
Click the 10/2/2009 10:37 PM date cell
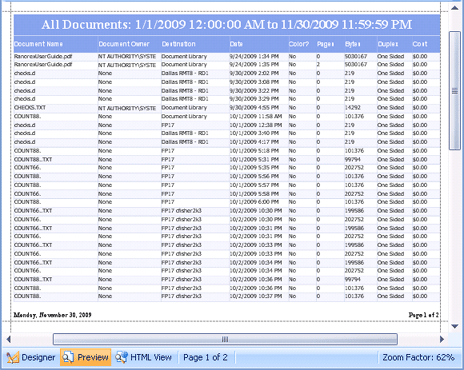pos(256,296)
